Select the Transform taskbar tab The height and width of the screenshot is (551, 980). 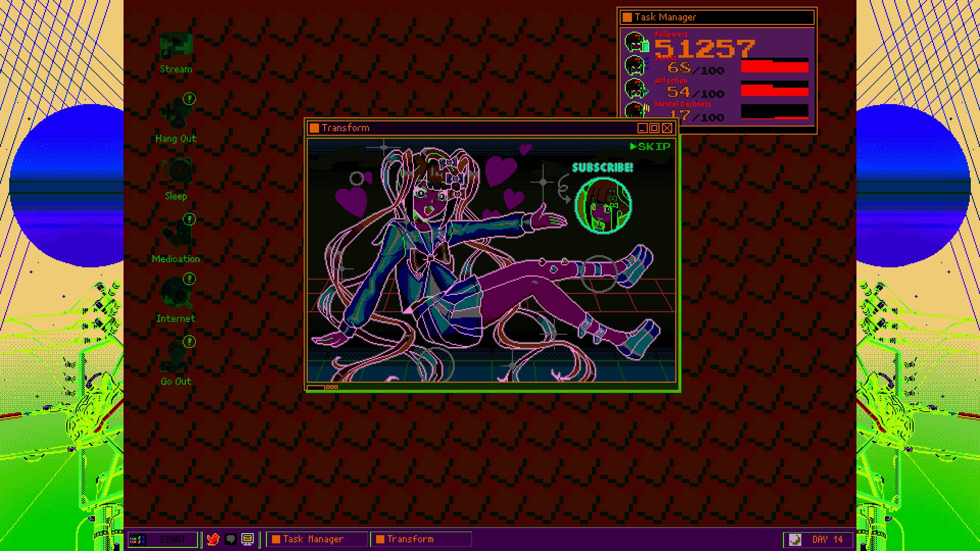click(x=421, y=539)
